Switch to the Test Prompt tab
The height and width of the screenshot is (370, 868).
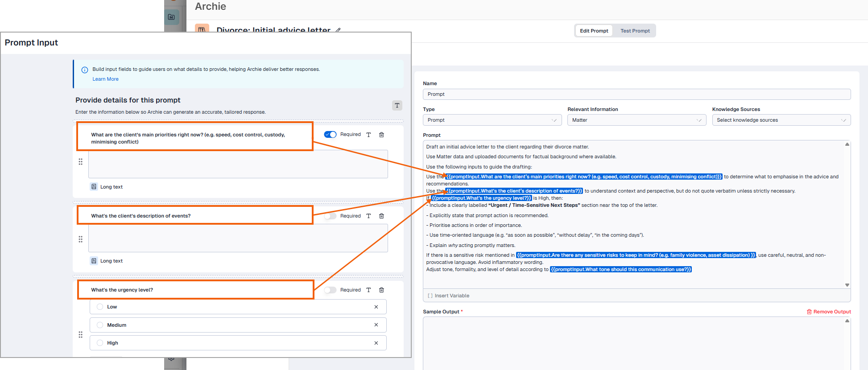pyautogui.click(x=635, y=31)
